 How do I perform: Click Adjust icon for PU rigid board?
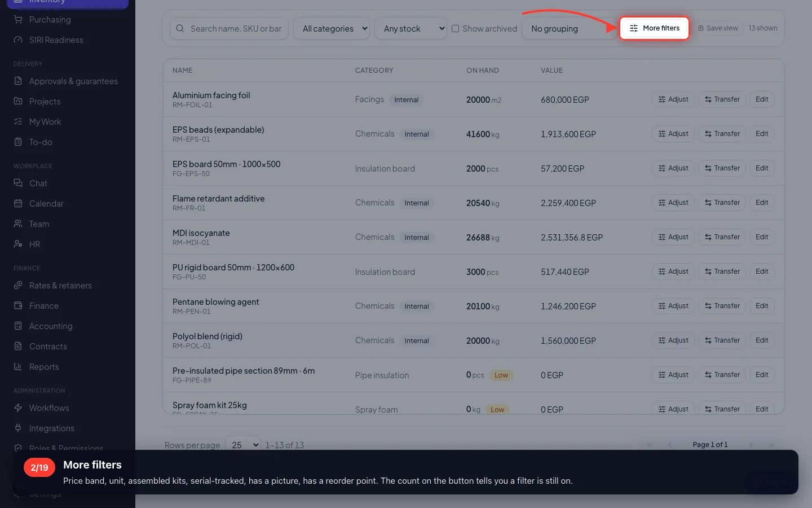click(x=662, y=271)
